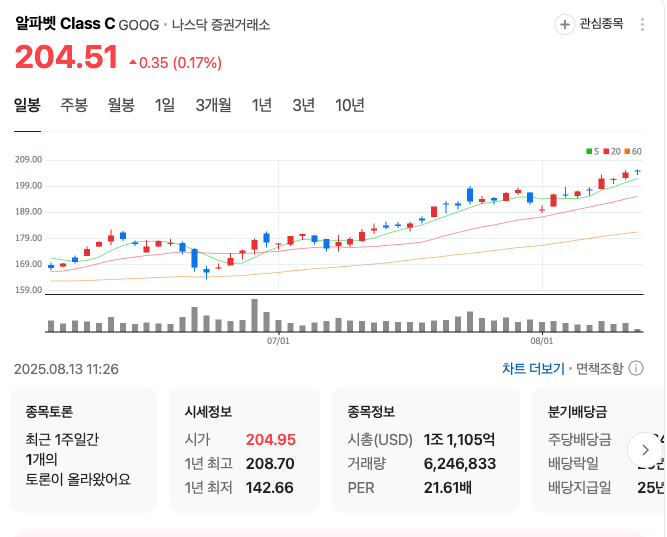Viewport: 667px width, 537px height.
Task: Click the 거래량 value 6,246,833
Action: [x=459, y=463]
